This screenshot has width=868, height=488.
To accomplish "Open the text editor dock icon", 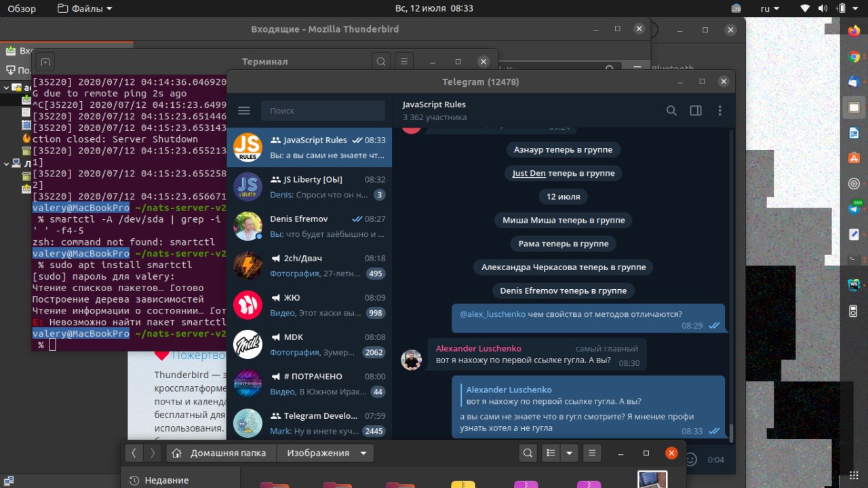I will [x=854, y=235].
